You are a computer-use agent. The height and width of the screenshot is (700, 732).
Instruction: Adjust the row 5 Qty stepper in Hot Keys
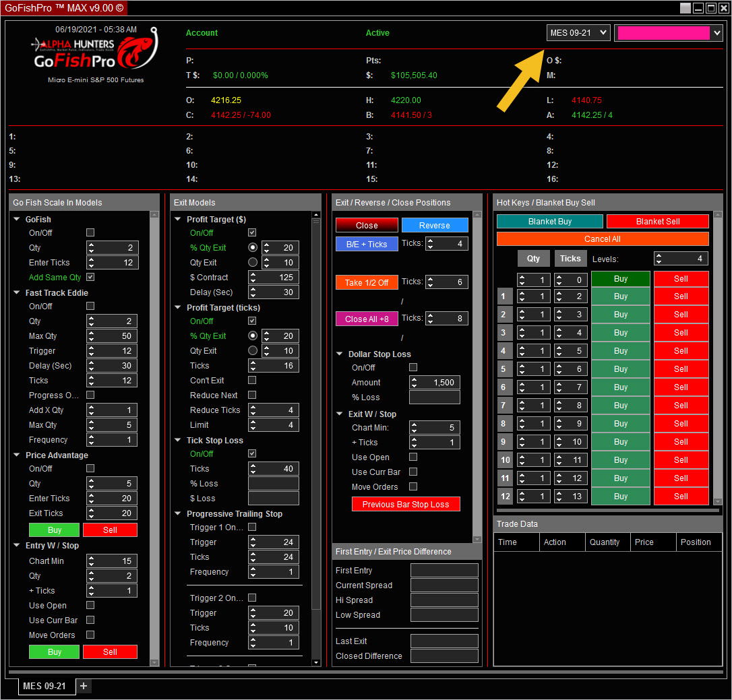[522, 369]
